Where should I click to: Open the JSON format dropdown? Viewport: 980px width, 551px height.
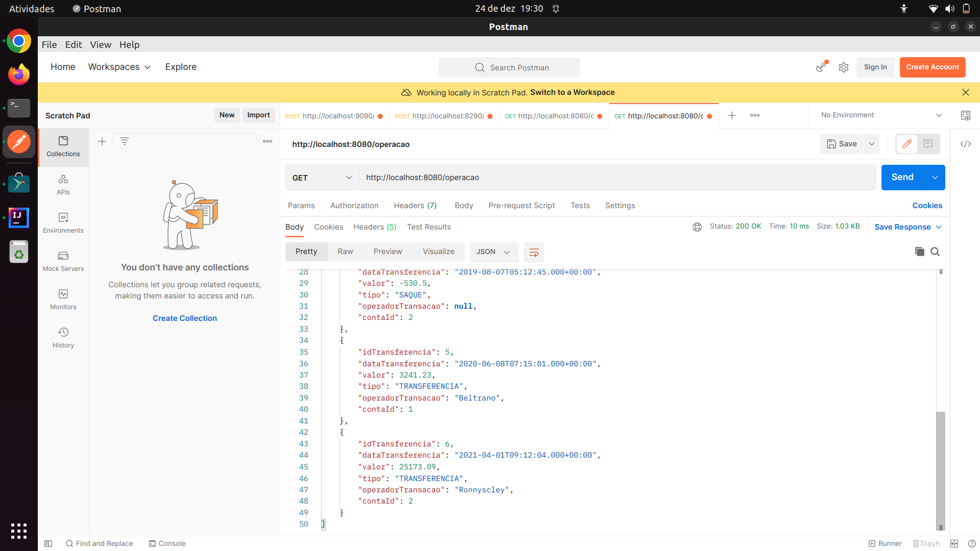(493, 252)
